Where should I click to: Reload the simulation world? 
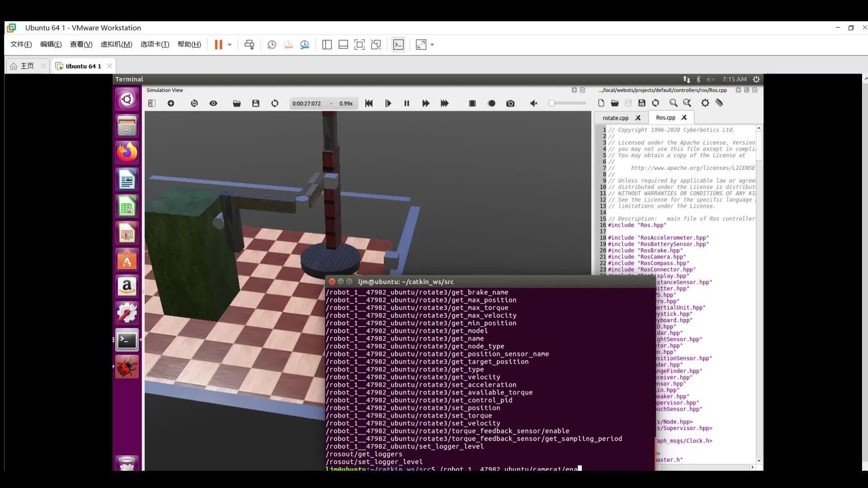tap(275, 103)
